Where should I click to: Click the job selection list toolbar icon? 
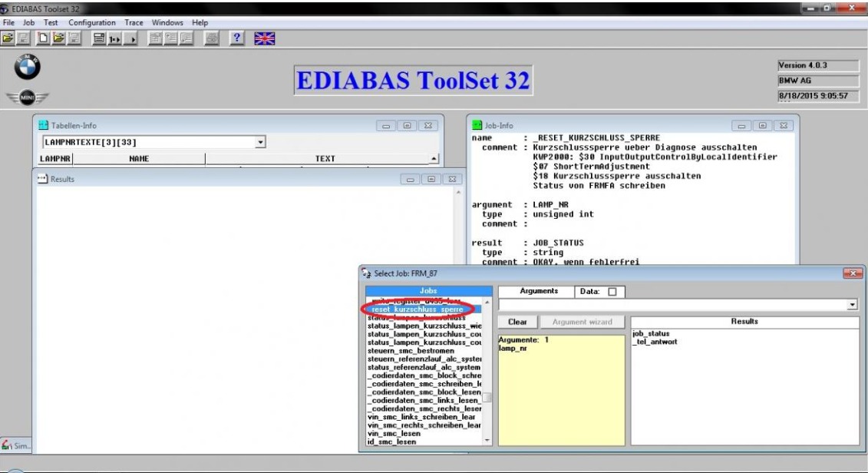98,38
